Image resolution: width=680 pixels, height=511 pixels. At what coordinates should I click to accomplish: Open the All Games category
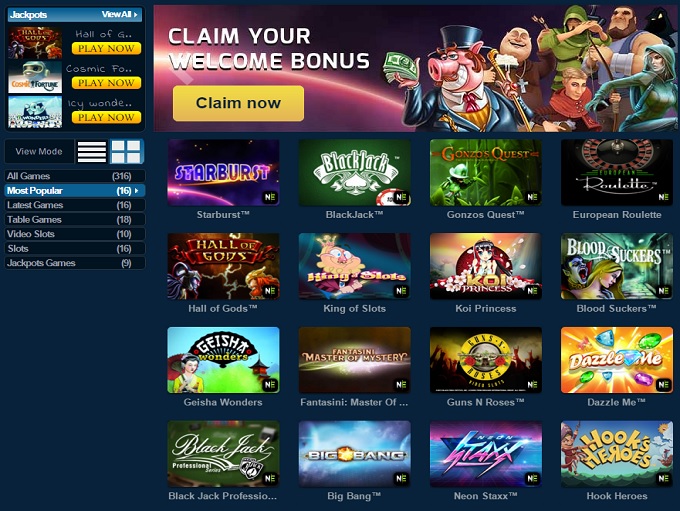tap(75, 176)
